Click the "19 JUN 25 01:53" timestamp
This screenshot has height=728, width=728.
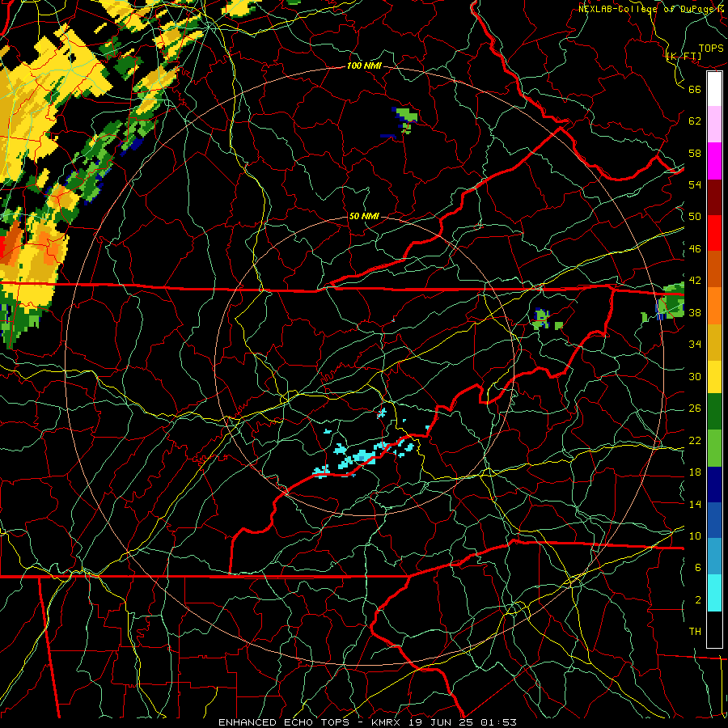coord(463,722)
